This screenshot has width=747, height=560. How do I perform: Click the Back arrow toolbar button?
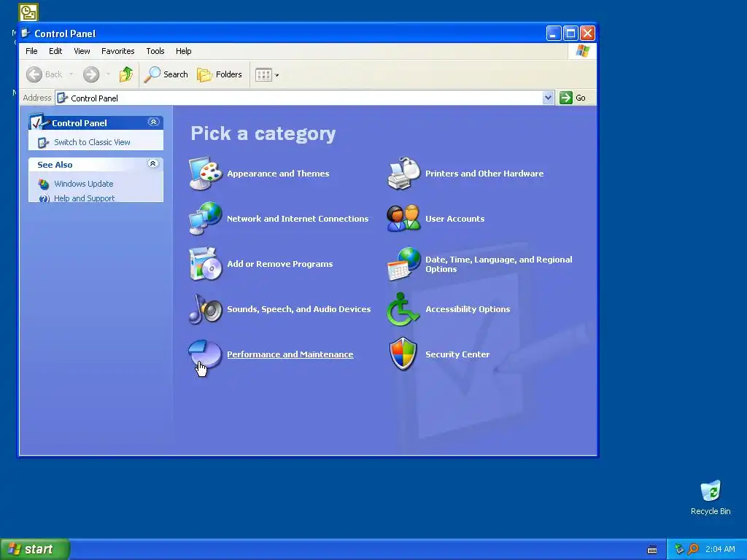[44, 74]
